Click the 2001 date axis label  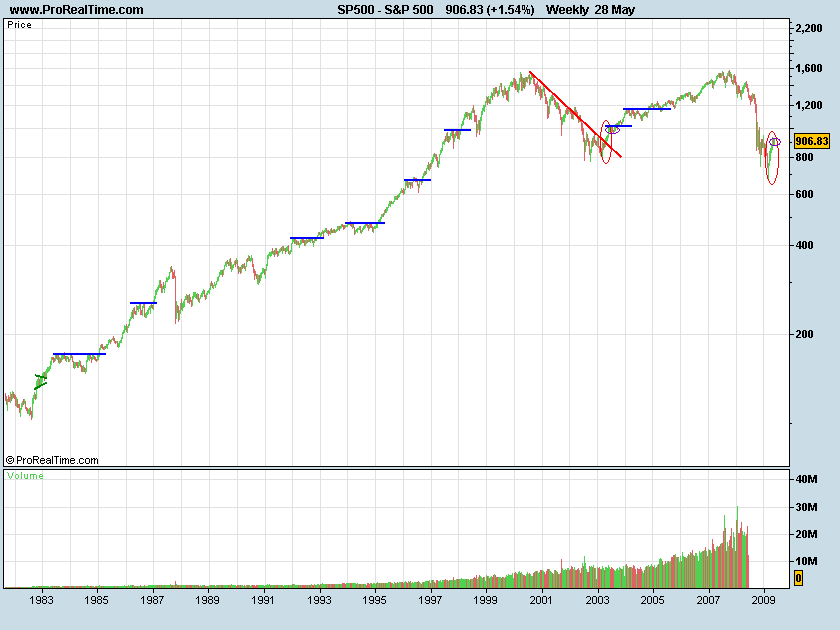(541, 600)
